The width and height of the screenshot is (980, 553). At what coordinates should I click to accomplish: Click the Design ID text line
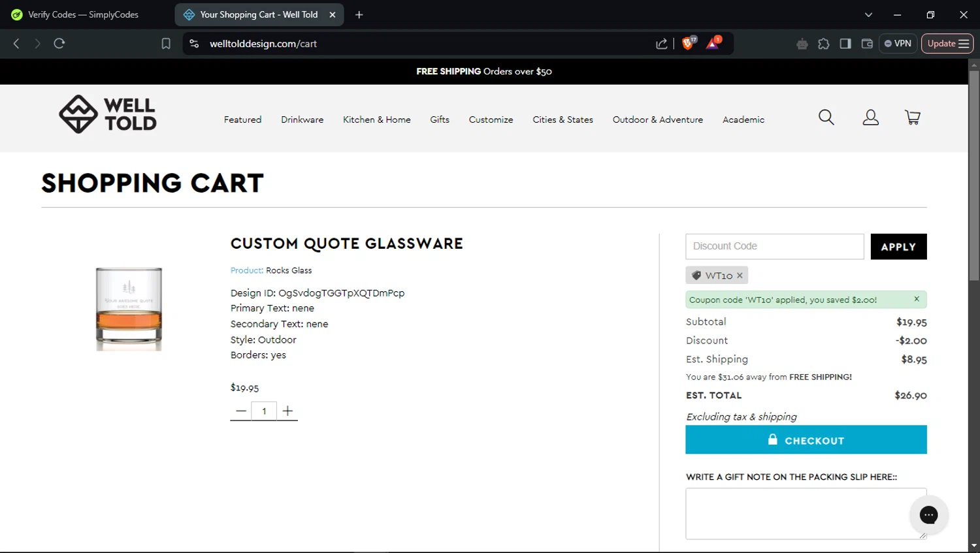click(318, 293)
